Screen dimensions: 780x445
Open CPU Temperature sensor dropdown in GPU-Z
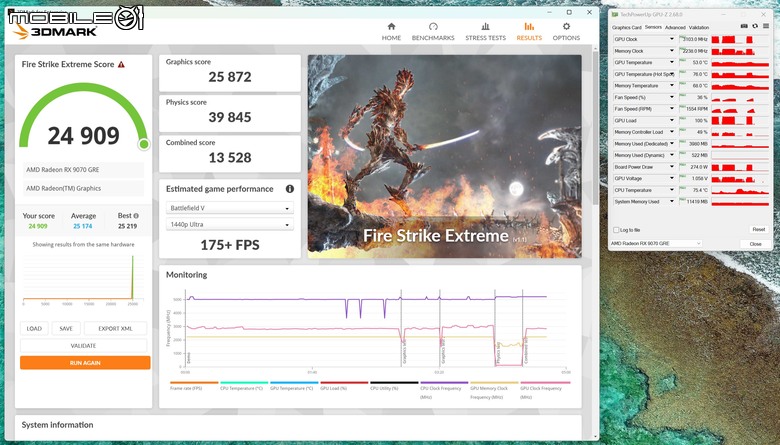672,190
